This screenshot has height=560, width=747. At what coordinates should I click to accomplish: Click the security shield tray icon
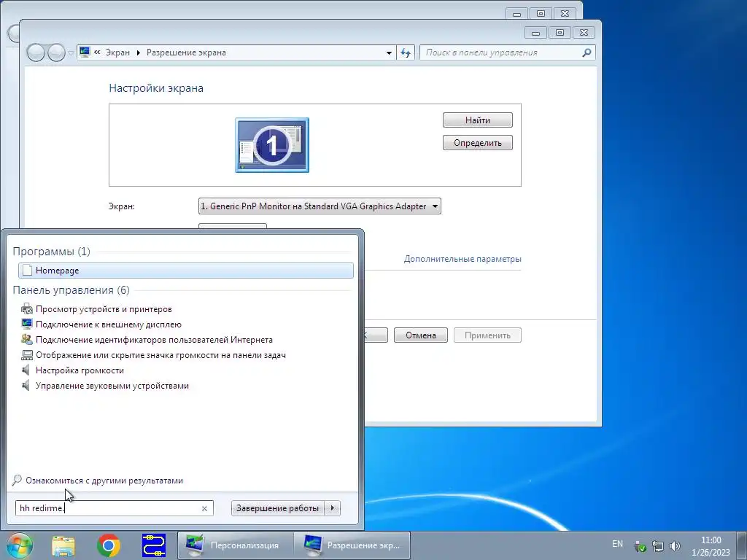pyautogui.click(x=640, y=547)
